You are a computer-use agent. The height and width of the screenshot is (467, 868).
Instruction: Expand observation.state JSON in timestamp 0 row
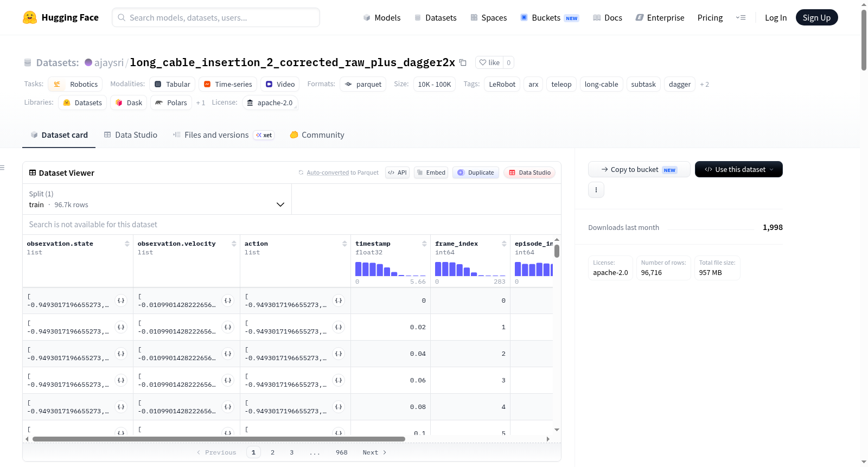[x=121, y=300]
